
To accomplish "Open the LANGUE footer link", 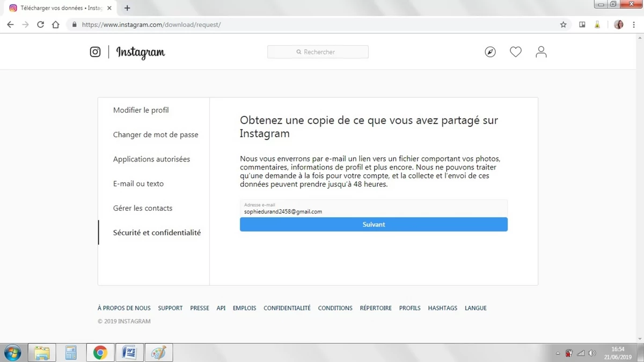I will (x=475, y=308).
